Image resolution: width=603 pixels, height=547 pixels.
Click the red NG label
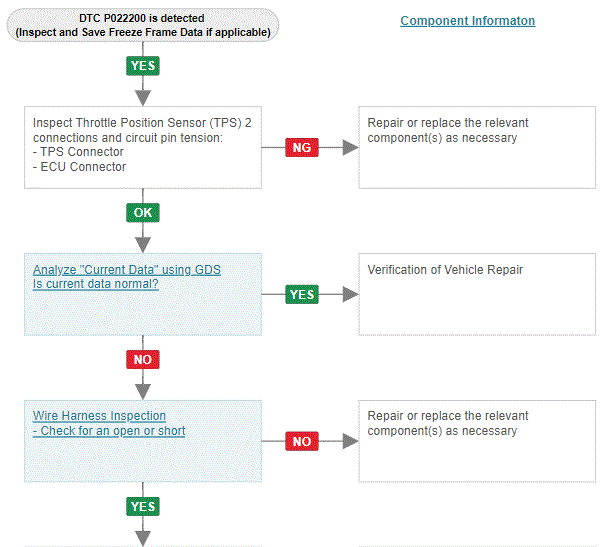pos(301,147)
